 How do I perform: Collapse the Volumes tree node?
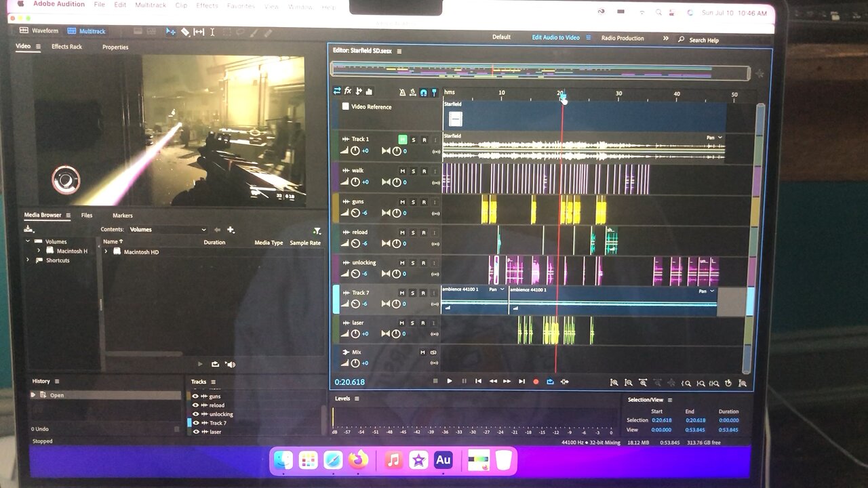pos(28,241)
